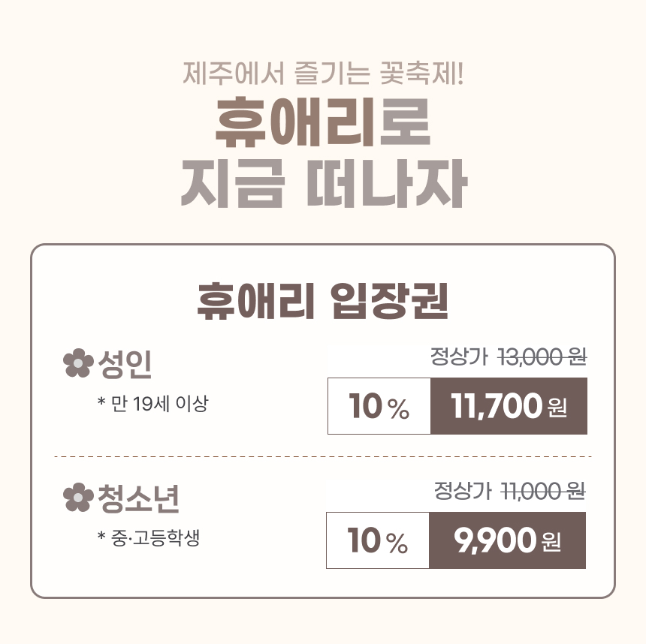This screenshot has height=644, width=646.
Task: Select the 성인 ticket label
Action: [x=125, y=365]
